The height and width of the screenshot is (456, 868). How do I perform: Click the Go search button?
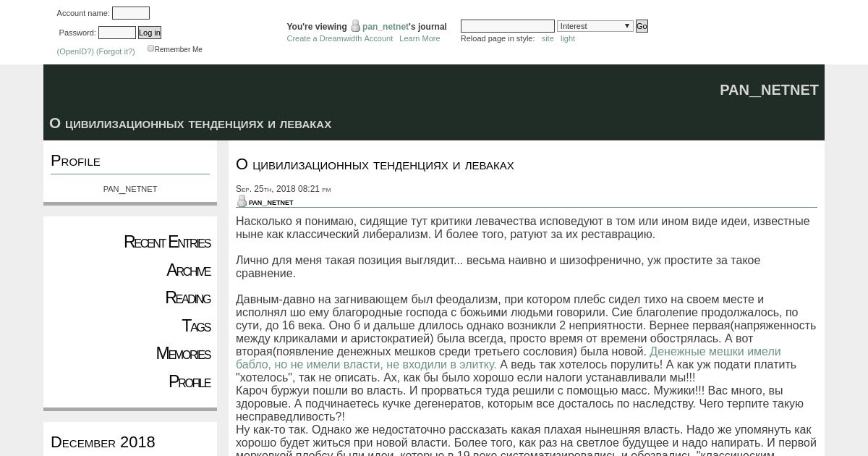(642, 26)
